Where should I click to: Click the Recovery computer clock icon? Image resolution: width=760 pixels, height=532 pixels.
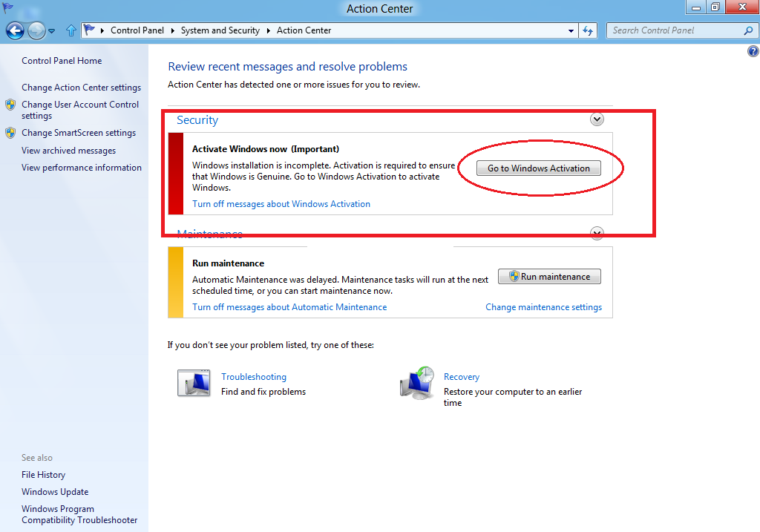pos(417,383)
